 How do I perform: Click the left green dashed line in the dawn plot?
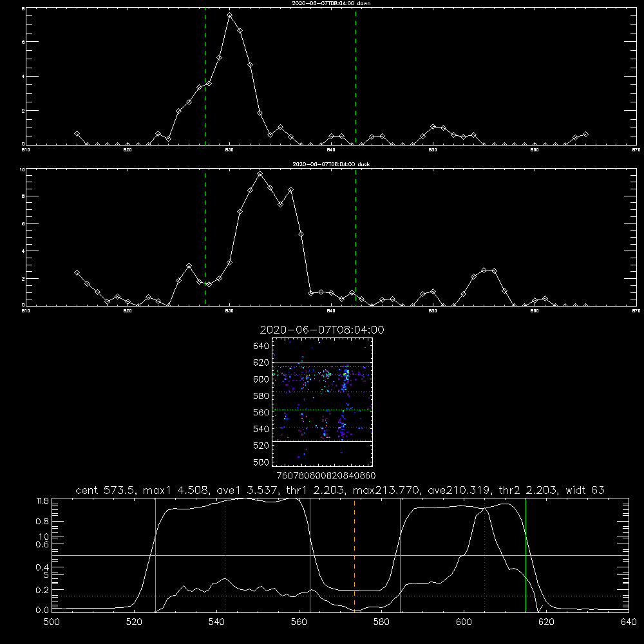[205, 76]
